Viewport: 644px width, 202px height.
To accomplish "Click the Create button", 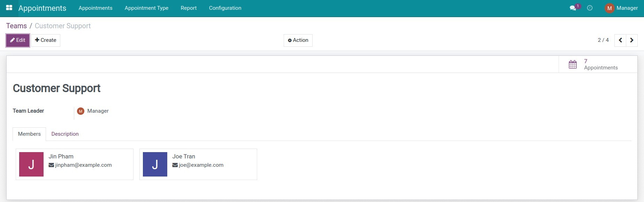I will (46, 40).
